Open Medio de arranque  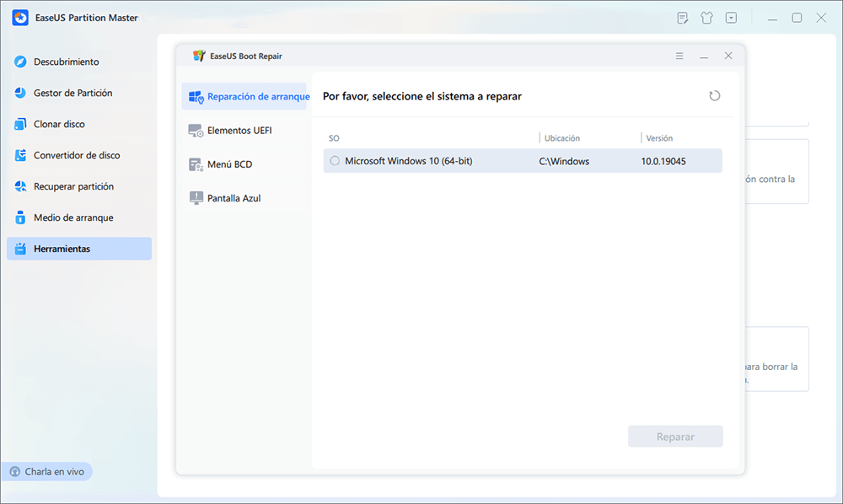coord(79,217)
